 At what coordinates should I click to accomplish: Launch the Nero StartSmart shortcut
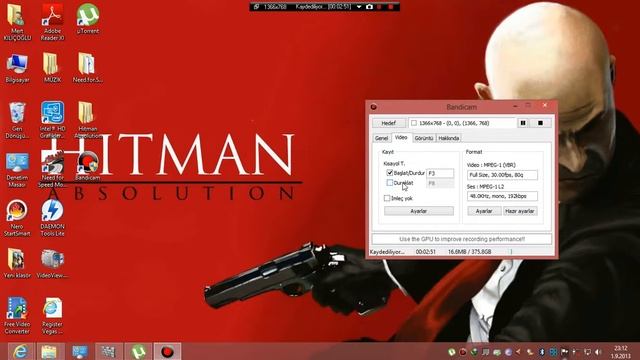click(17, 218)
